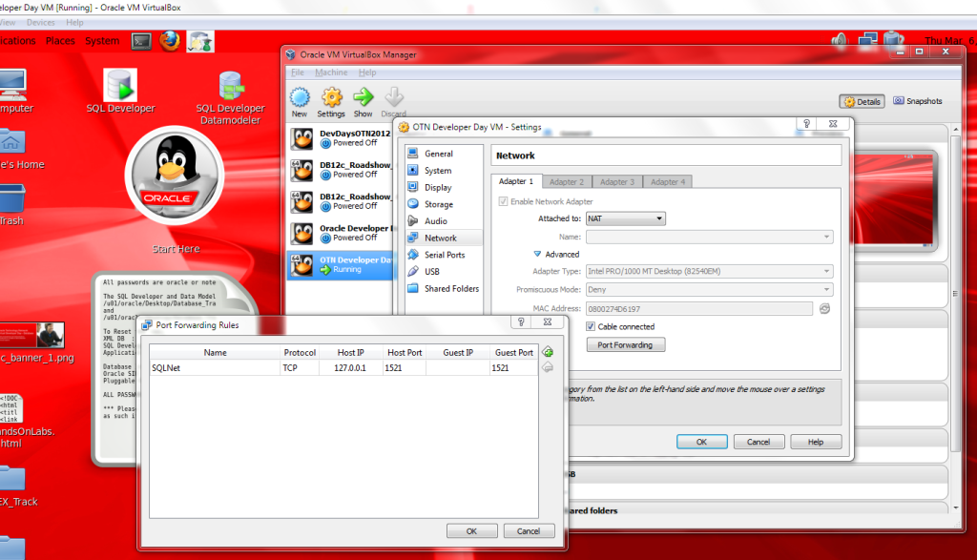Click OK in the Settings dialog

pyautogui.click(x=701, y=442)
